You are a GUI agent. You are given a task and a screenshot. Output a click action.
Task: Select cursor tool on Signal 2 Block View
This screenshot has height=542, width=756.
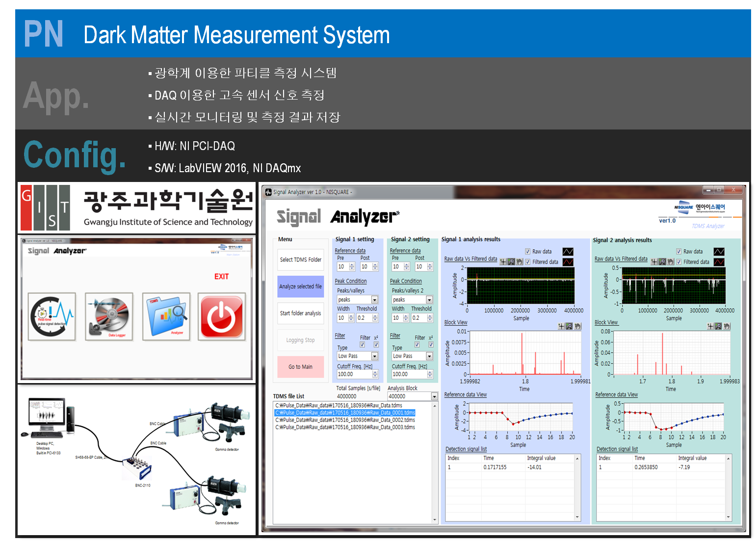point(710,326)
